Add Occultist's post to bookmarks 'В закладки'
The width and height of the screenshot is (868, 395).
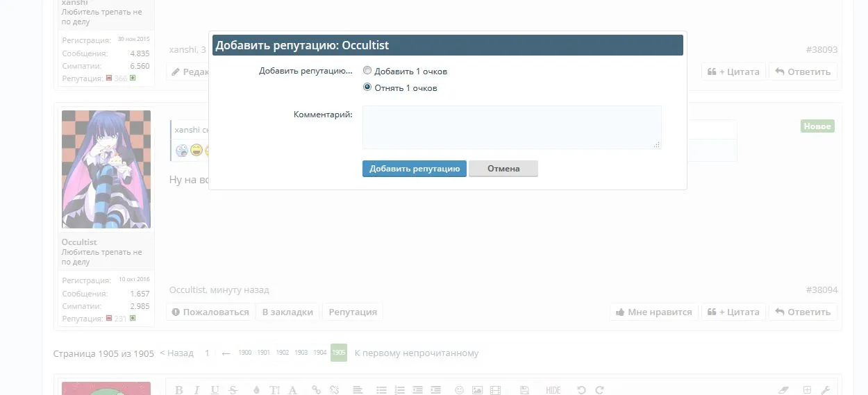tap(287, 312)
